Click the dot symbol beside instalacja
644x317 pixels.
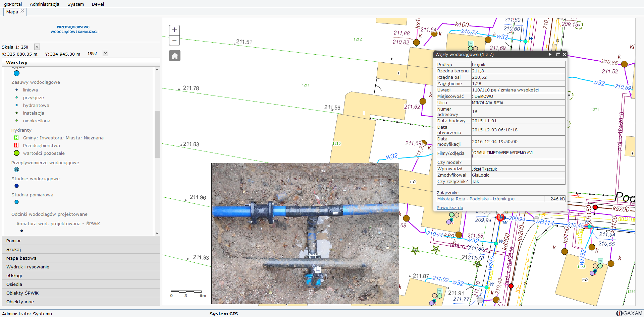pos(16,113)
